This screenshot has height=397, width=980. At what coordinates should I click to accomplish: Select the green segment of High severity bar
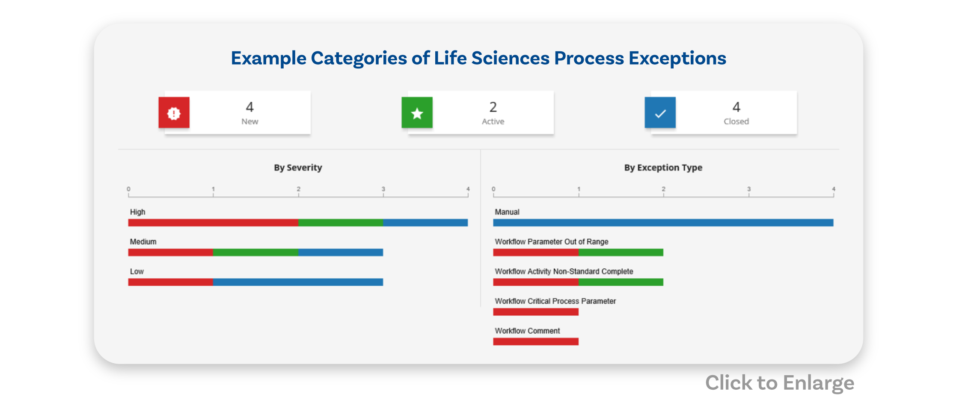click(x=341, y=223)
